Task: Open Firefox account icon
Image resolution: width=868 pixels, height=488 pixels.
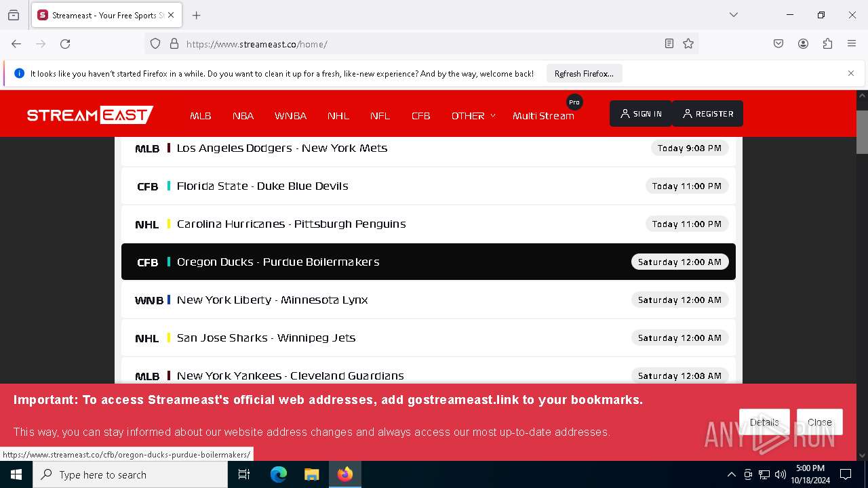Action: 803,44
